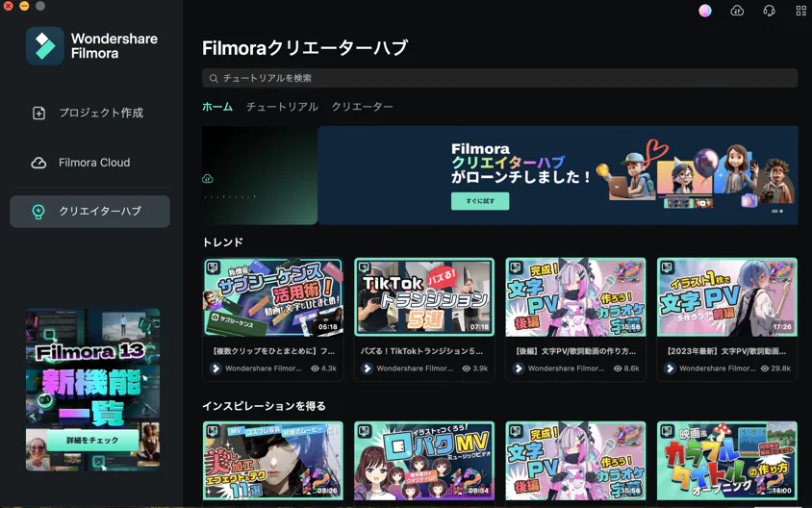Click the トレンド section heading

click(222, 242)
